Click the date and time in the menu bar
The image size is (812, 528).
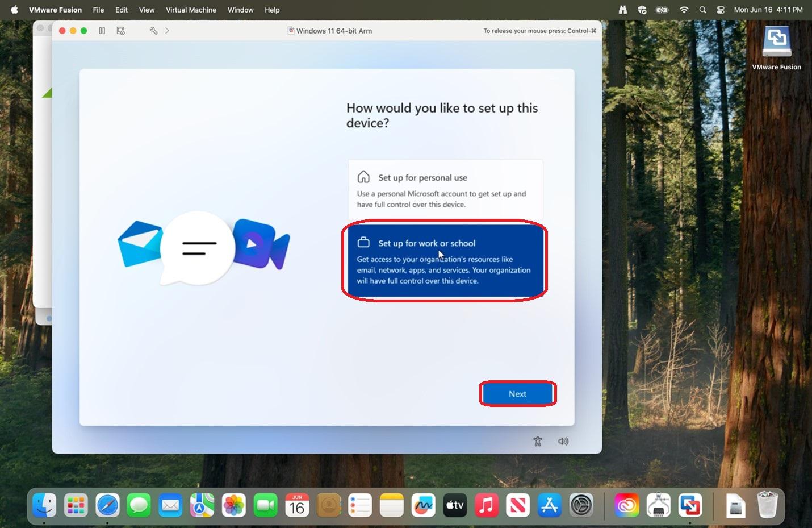click(x=768, y=10)
